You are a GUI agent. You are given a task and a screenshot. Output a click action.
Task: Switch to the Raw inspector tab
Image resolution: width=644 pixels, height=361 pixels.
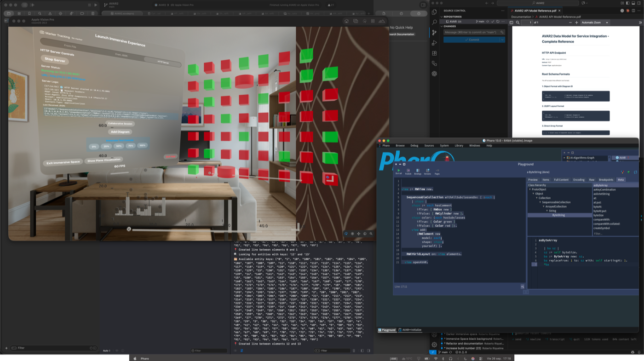pyautogui.click(x=592, y=180)
